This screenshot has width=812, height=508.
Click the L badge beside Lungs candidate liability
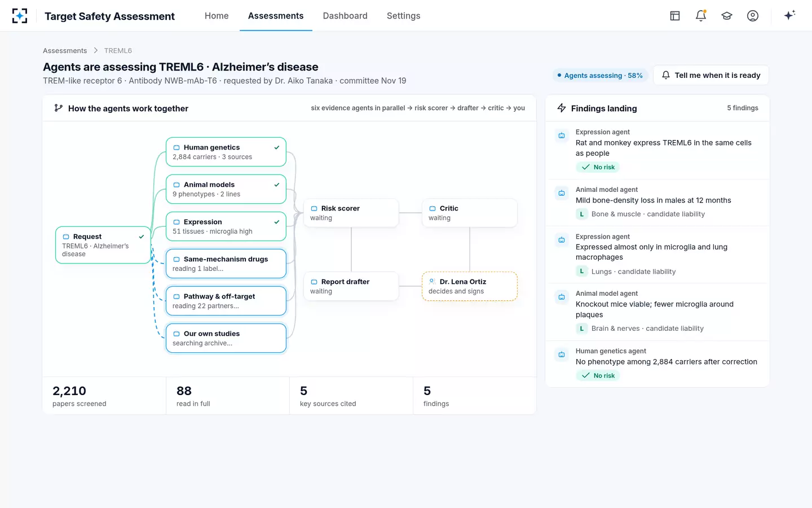[x=582, y=271]
